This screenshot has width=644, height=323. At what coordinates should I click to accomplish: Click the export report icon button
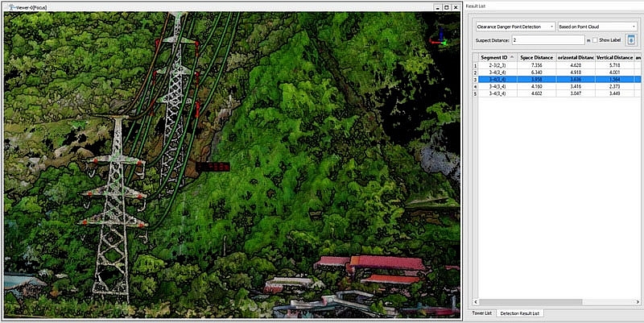(x=631, y=39)
